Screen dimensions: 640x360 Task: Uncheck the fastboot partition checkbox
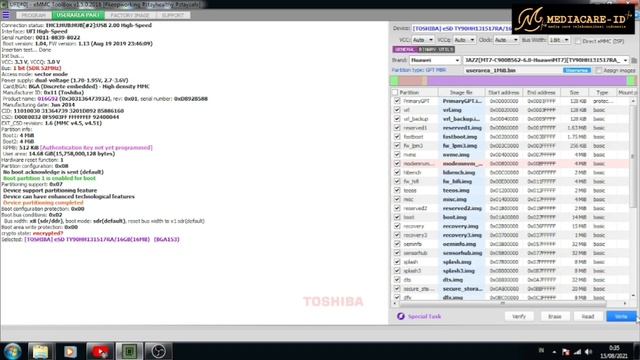pyautogui.click(x=397, y=137)
